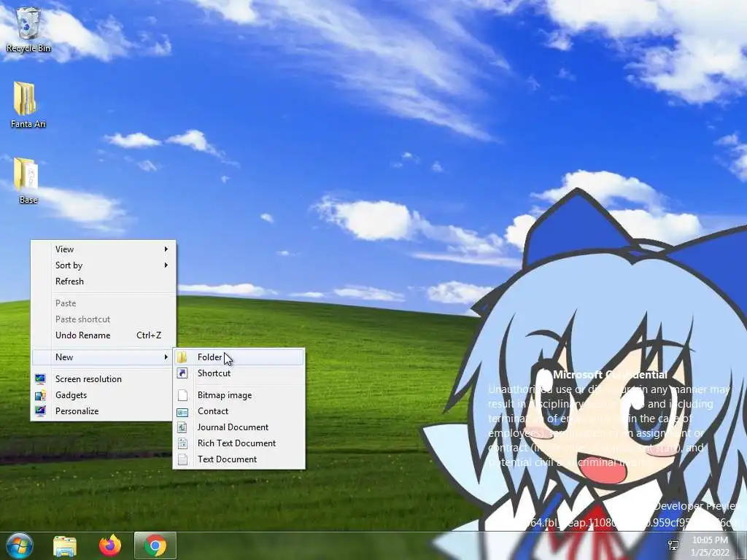Create a new Folder from submenu
Screen dimensions: 747x560
coord(239,357)
